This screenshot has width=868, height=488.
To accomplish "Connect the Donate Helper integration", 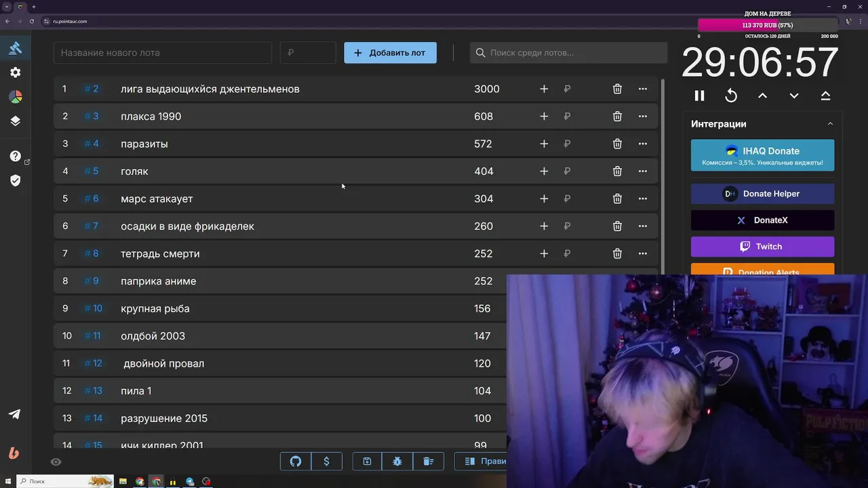I will [x=762, y=194].
